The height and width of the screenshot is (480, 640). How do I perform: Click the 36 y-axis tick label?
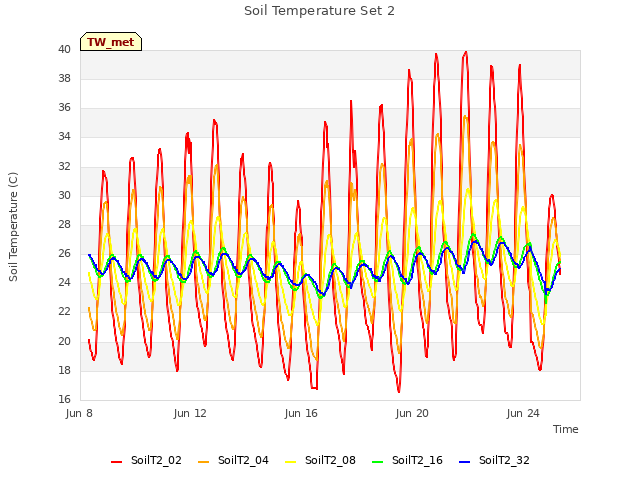click(64, 108)
